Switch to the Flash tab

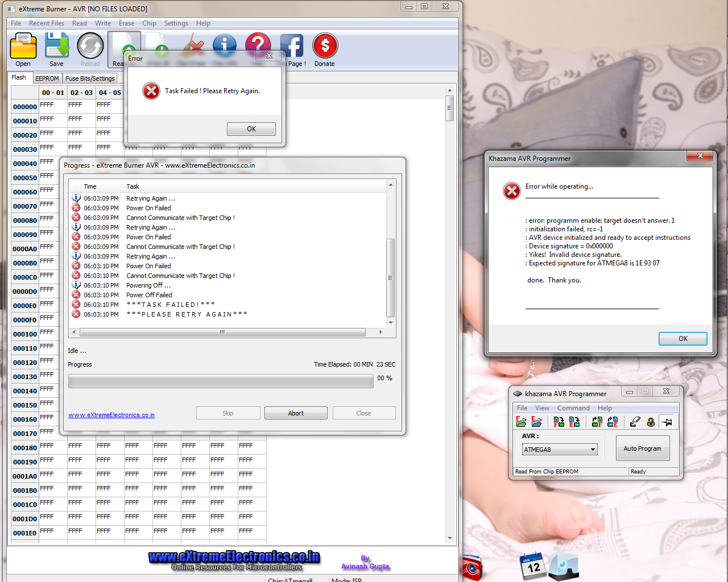coord(19,77)
